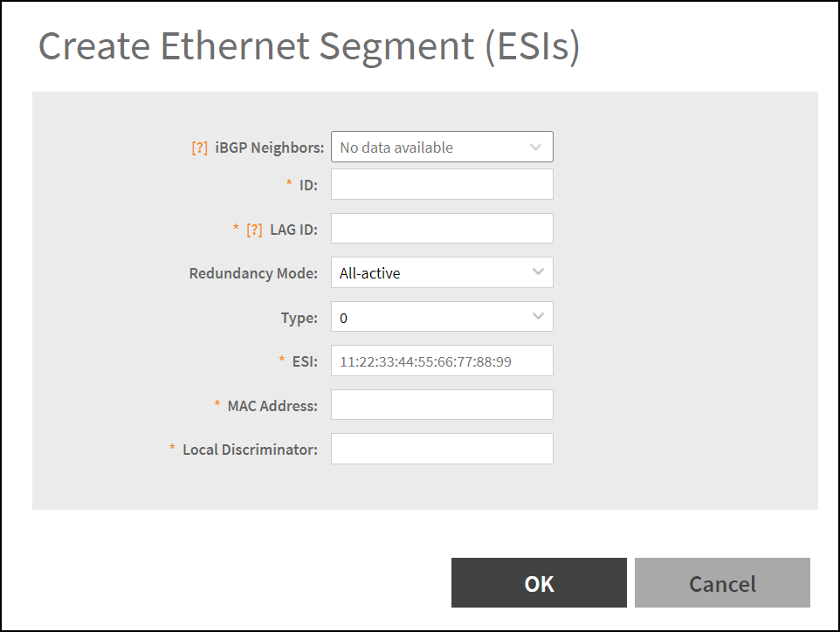Screen dimensions: 840x632
Task: Click the Type field label
Action: coord(300,318)
